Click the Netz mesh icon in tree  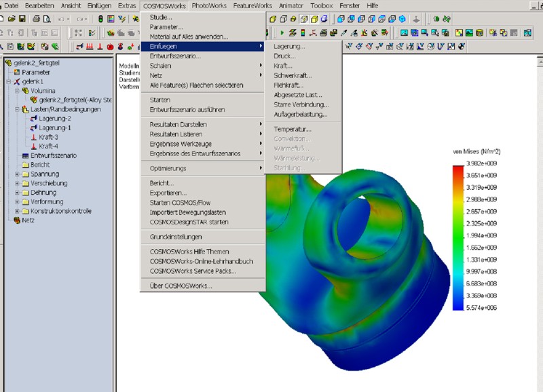point(16,220)
